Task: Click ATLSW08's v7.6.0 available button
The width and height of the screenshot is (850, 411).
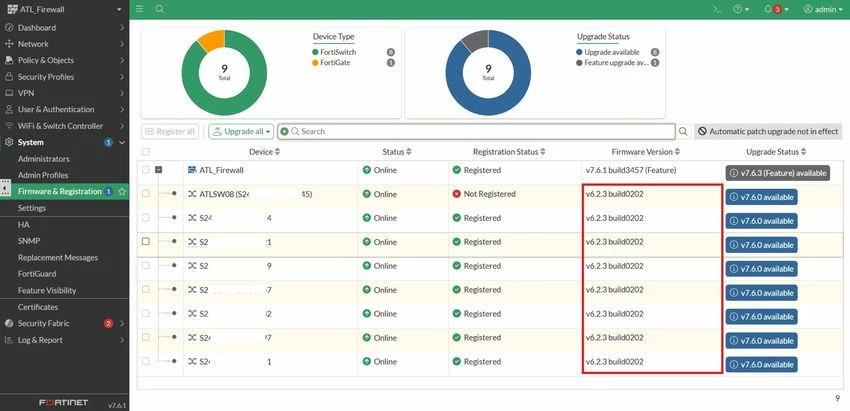Action: click(x=761, y=197)
